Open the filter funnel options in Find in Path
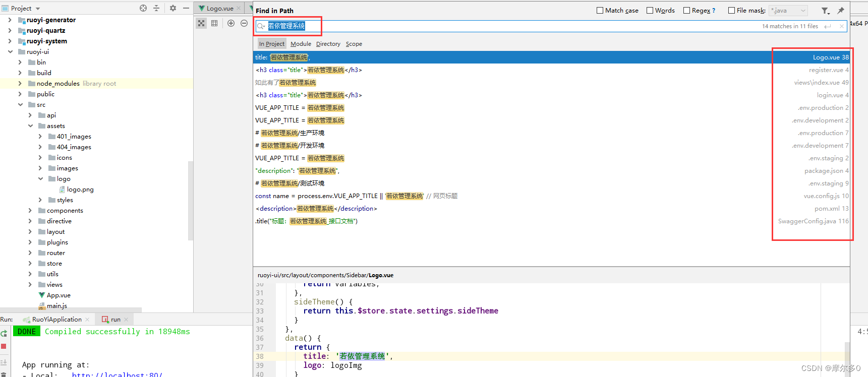The width and height of the screenshot is (868, 377). pyautogui.click(x=825, y=11)
